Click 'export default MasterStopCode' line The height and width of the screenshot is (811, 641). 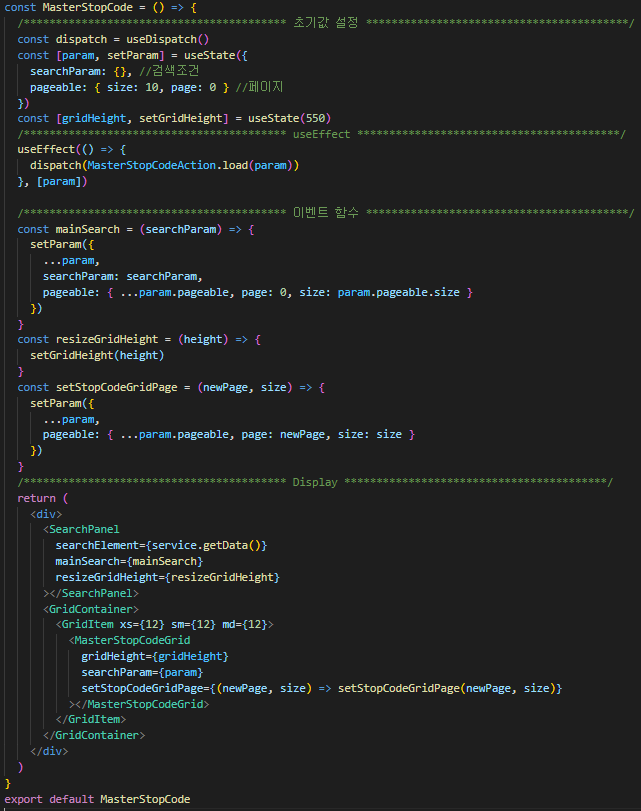pyautogui.click(x=97, y=800)
